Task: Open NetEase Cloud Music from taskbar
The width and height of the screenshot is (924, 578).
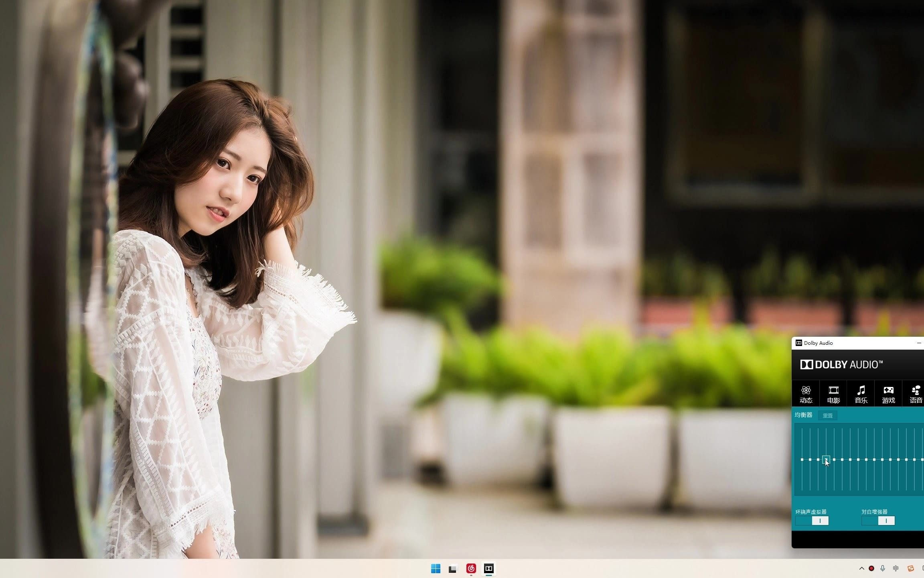Action: (x=471, y=568)
